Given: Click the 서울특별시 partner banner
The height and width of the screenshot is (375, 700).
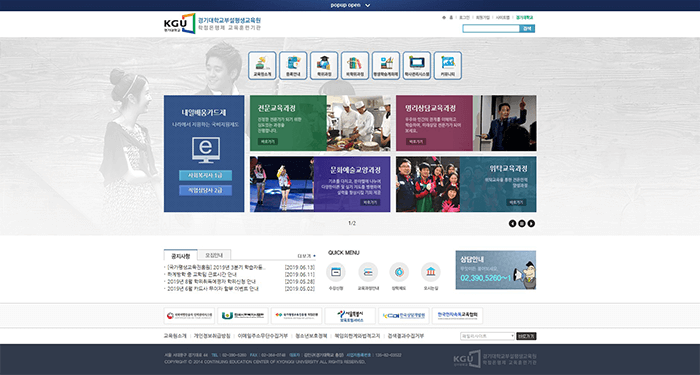Looking at the screenshot, I should [x=350, y=316].
